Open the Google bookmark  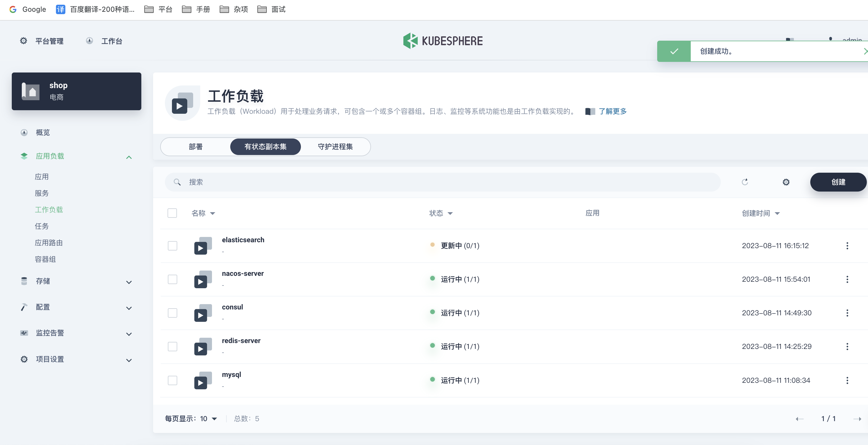(28, 9)
